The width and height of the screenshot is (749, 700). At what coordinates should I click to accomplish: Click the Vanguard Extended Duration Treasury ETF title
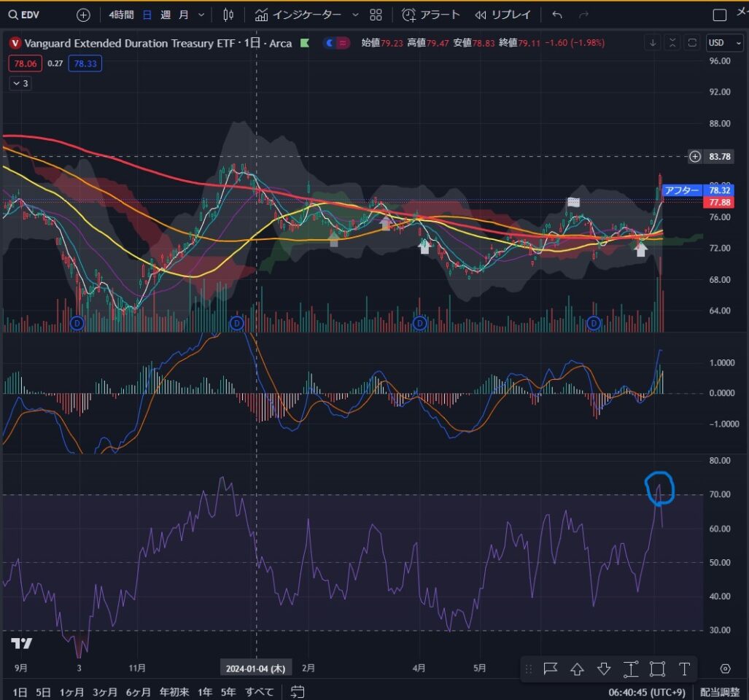(129, 44)
